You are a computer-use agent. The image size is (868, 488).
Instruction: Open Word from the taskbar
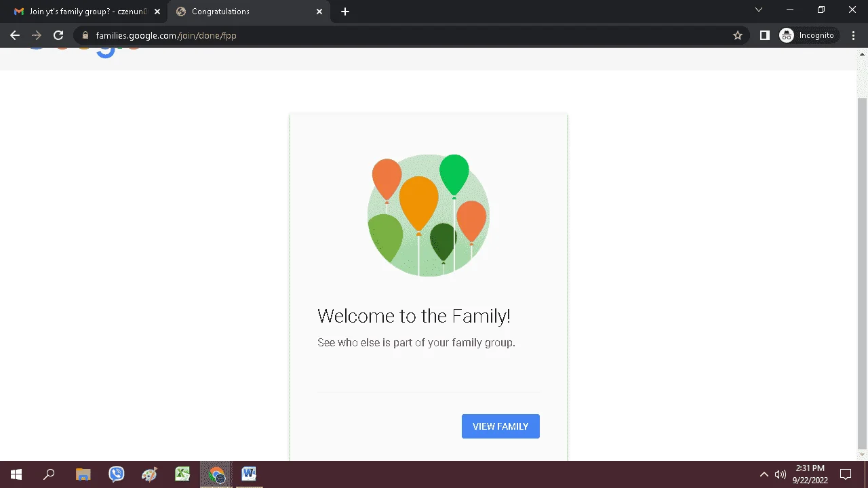tap(249, 474)
